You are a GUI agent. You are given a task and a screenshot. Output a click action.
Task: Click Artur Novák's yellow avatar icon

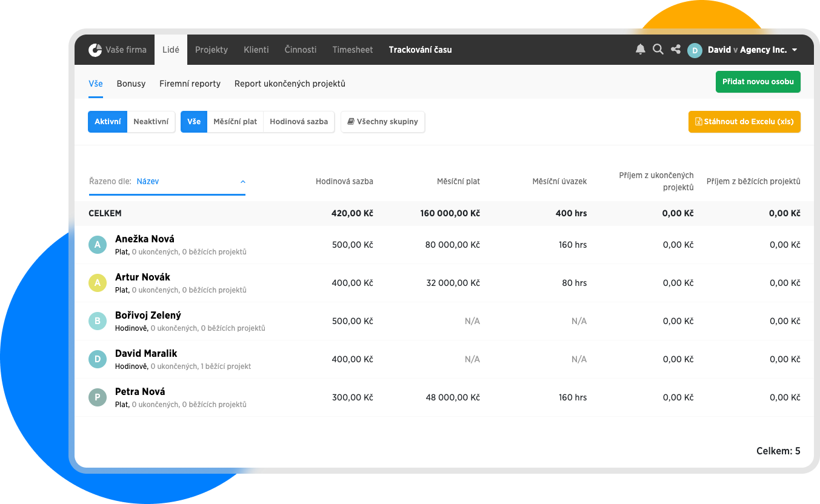click(x=98, y=283)
